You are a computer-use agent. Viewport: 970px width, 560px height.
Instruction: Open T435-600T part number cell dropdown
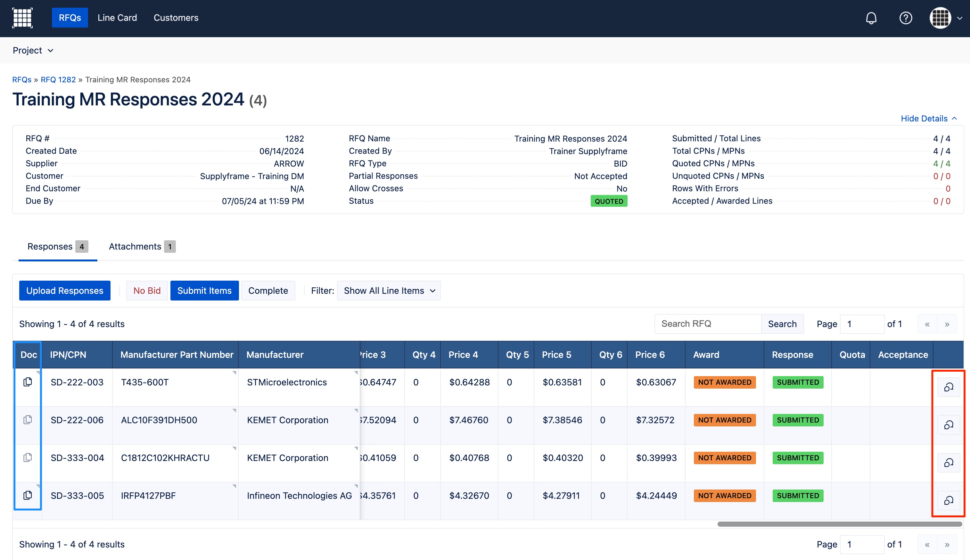234,373
